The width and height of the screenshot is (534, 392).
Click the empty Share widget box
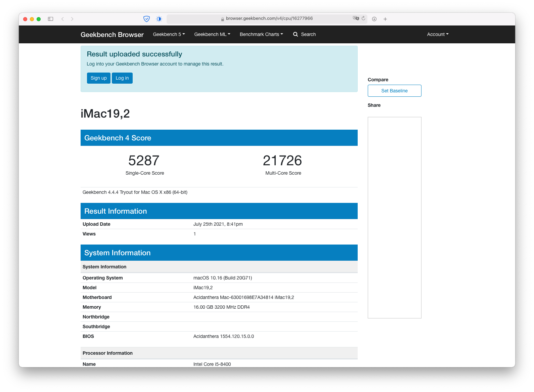395,218
